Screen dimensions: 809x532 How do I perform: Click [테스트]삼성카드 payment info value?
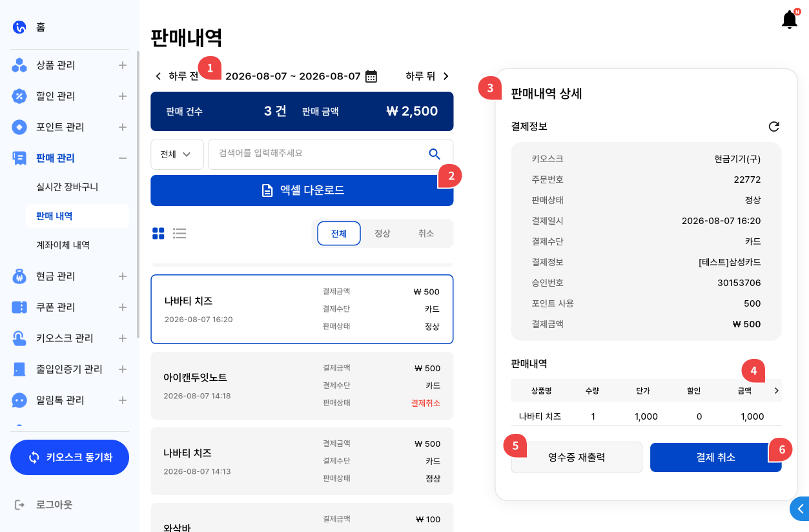(x=730, y=262)
